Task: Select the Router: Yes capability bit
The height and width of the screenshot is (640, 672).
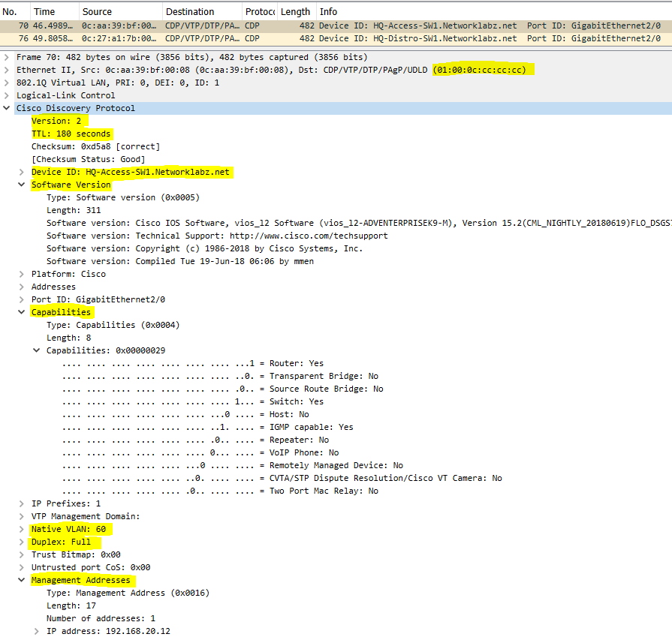Action: 193,363
